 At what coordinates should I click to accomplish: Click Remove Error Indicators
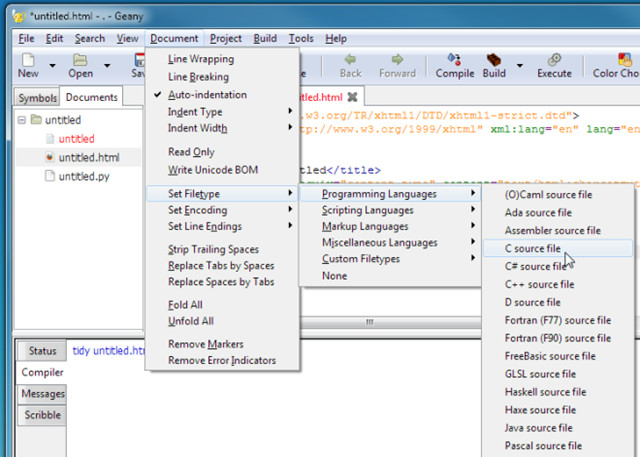pos(222,360)
